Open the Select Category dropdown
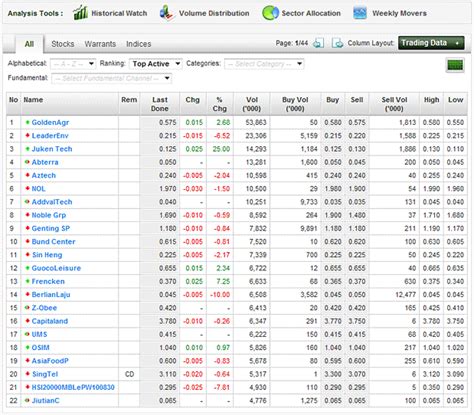Screen dimensions: 474x415 pos(264,64)
